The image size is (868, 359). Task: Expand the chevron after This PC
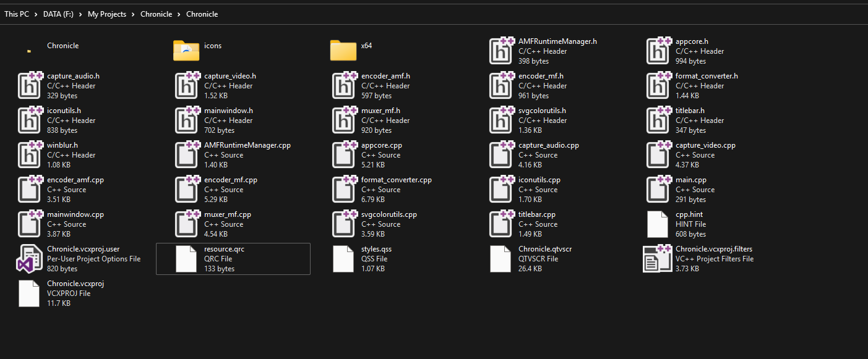(x=36, y=14)
